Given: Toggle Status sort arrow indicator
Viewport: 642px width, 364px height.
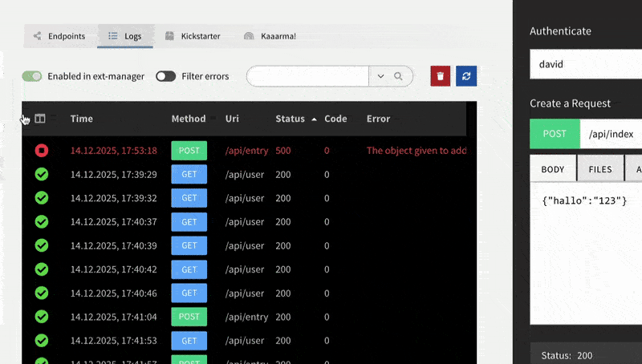Looking at the screenshot, I should [x=314, y=119].
